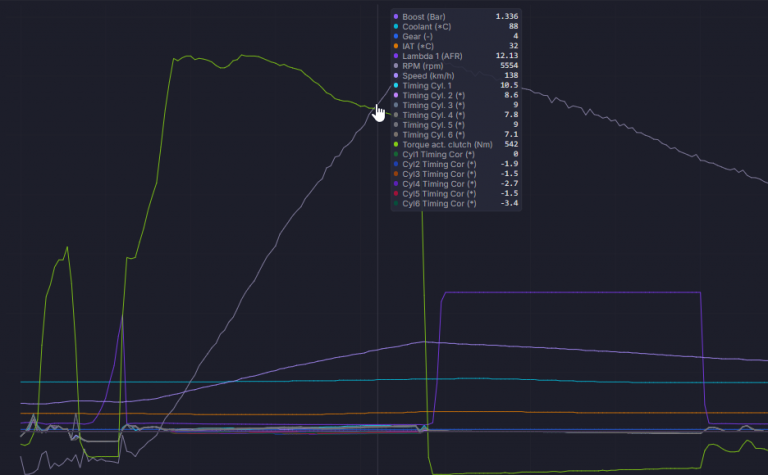Click the Timing Cyl. 5 label
Screen dimensions: 768x475
(x=433, y=124)
